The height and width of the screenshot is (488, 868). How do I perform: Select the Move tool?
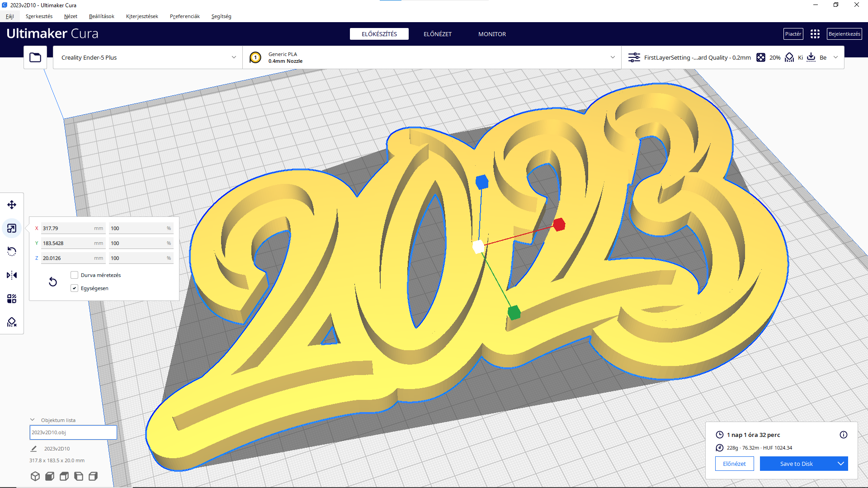pyautogui.click(x=12, y=205)
